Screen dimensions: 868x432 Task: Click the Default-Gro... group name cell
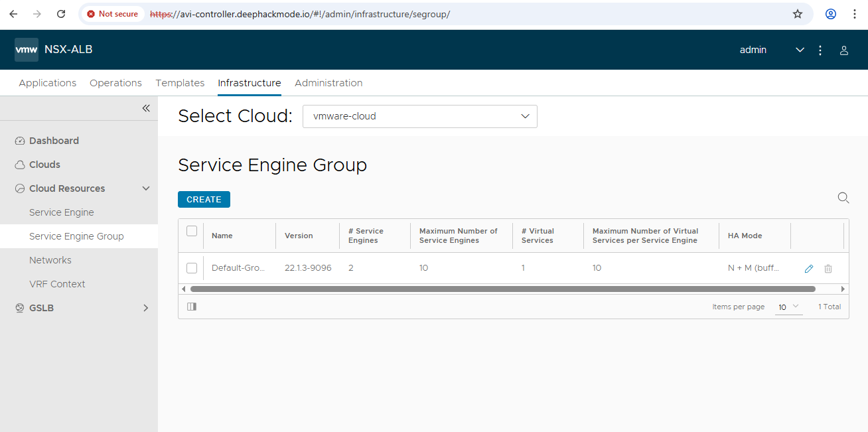(x=238, y=268)
